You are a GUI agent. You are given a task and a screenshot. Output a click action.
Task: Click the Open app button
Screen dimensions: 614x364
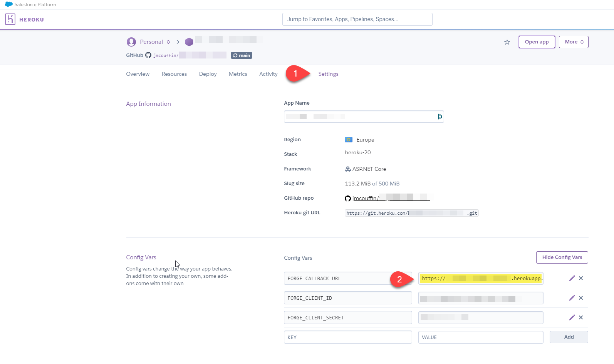[537, 42]
